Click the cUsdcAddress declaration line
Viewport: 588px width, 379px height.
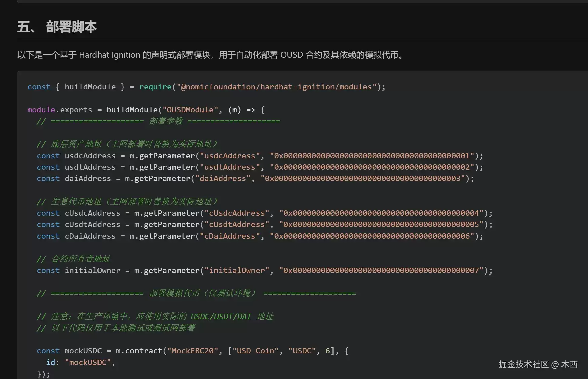265,213
